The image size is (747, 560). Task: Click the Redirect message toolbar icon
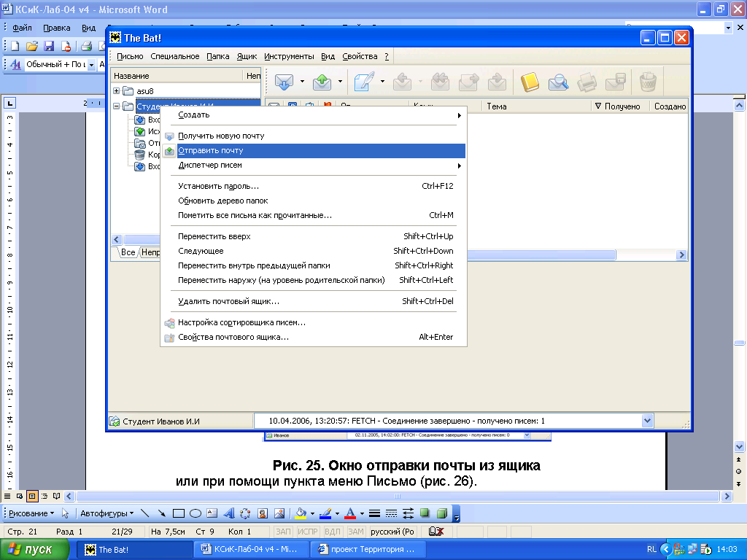coord(497,82)
